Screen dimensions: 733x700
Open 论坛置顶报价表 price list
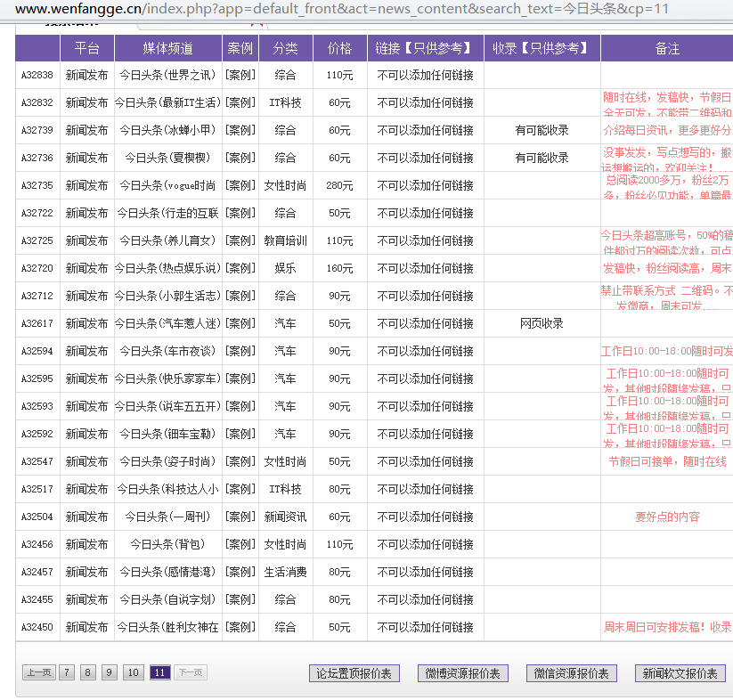[x=354, y=673]
